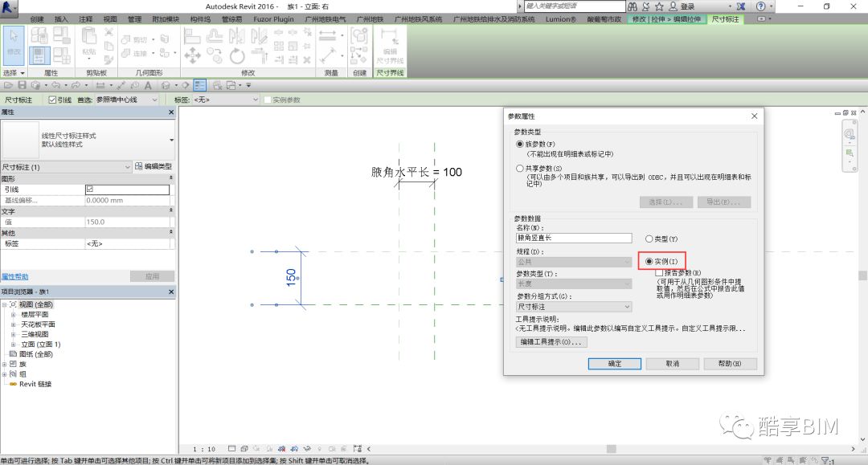Close the Parameter Properties dialog
The height and width of the screenshot is (465, 868).
[754, 116]
